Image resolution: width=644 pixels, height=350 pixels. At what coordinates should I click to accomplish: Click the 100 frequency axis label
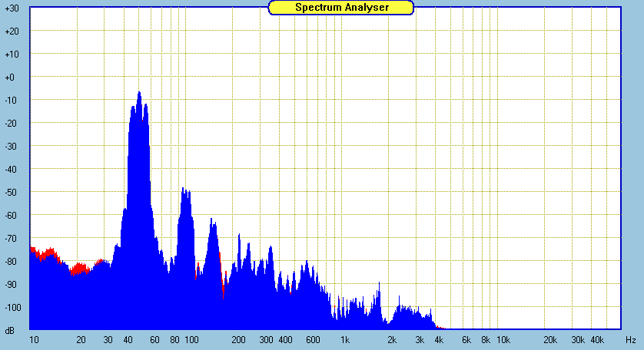tap(191, 339)
